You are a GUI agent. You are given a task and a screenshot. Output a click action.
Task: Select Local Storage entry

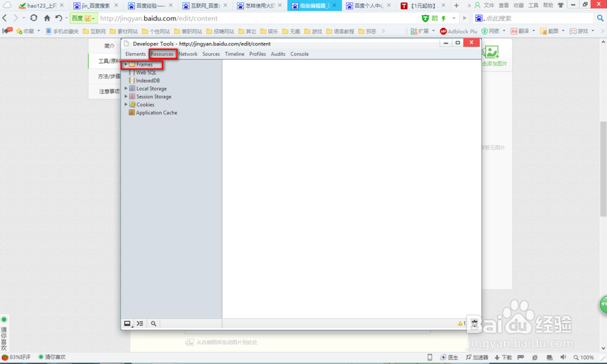pyautogui.click(x=148, y=89)
